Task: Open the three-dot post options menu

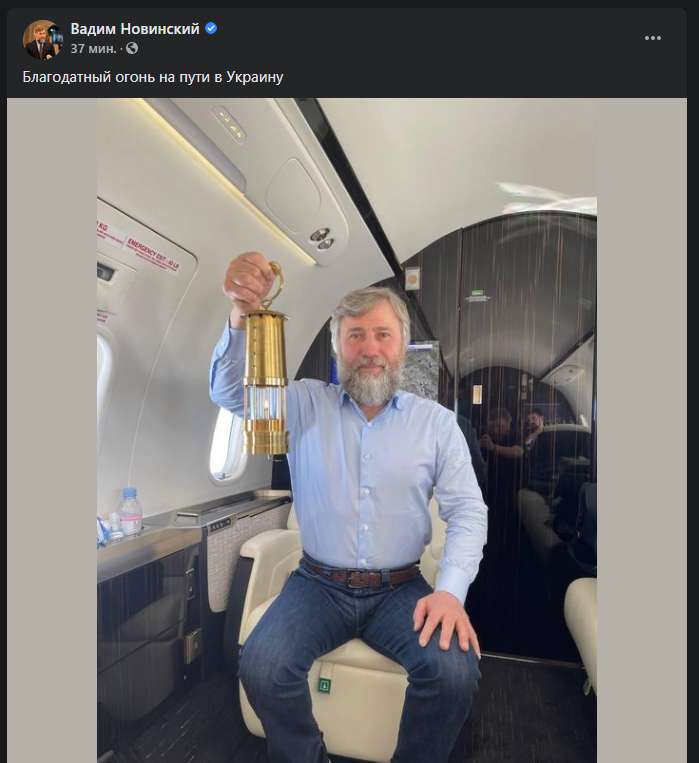Action: click(x=653, y=38)
